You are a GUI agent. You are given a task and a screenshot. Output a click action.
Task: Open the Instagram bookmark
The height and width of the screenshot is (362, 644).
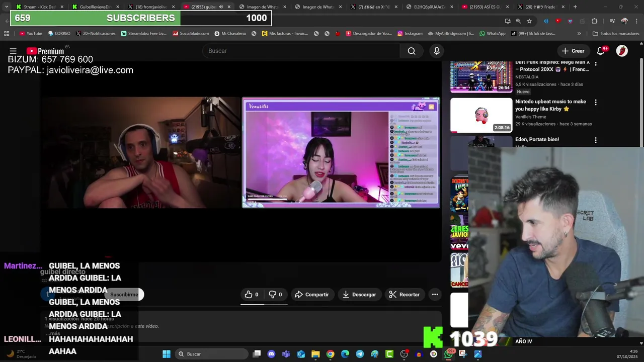[x=410, y=34]
